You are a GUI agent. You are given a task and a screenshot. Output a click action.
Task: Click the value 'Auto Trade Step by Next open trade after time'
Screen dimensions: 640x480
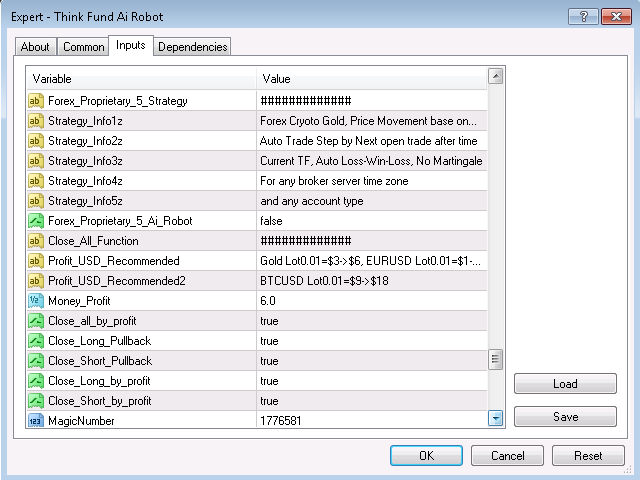click(369, 141)
